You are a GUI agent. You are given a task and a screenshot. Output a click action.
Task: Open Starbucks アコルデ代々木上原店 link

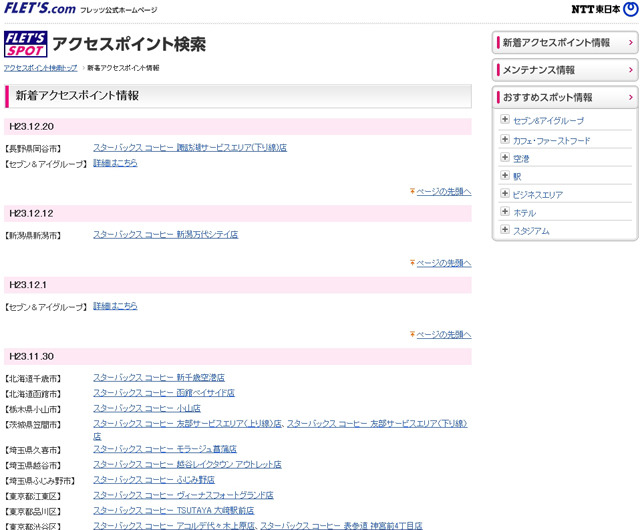174,525
